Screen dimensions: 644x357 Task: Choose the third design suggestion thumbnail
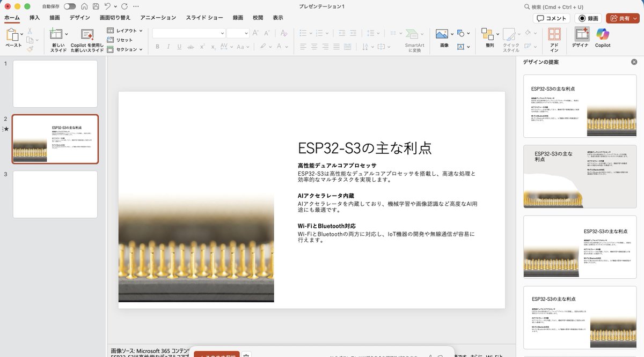pos(580,247)
